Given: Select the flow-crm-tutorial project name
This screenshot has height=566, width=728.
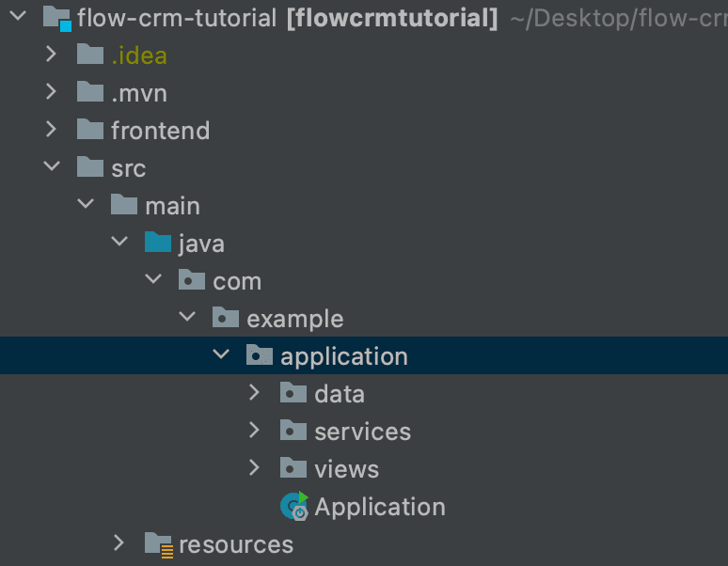Looking at the screenshot, I should point(177,18).
